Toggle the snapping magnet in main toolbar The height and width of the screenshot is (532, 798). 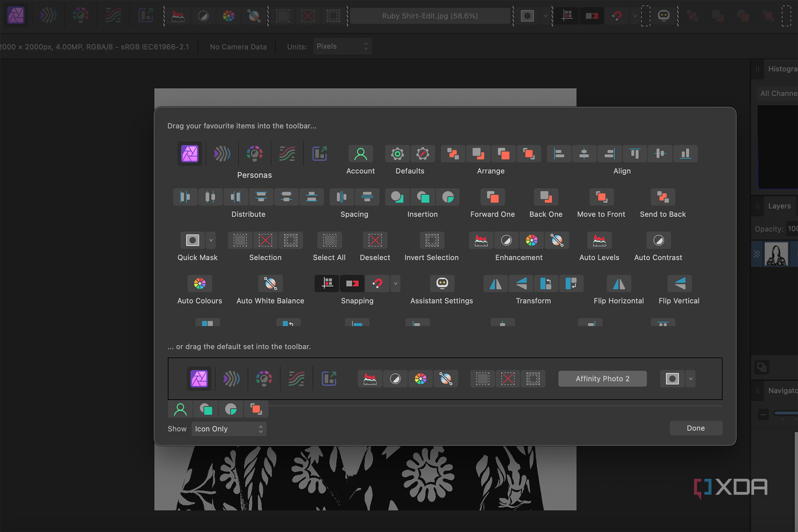tap(617, 16)
